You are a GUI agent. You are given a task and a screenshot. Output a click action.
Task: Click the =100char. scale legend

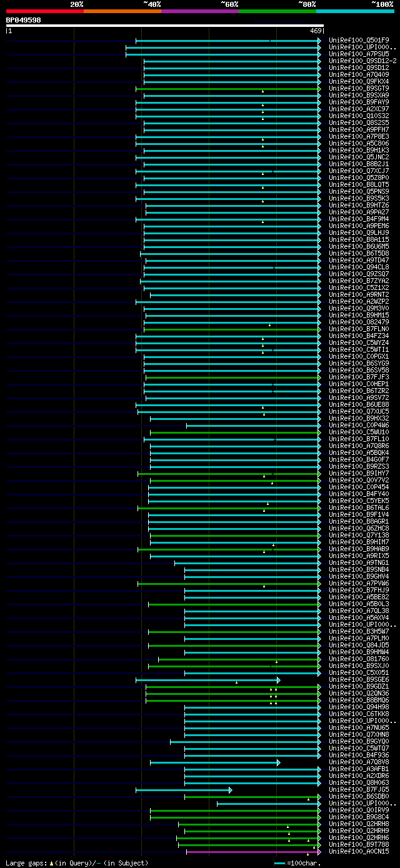(298, 863)
